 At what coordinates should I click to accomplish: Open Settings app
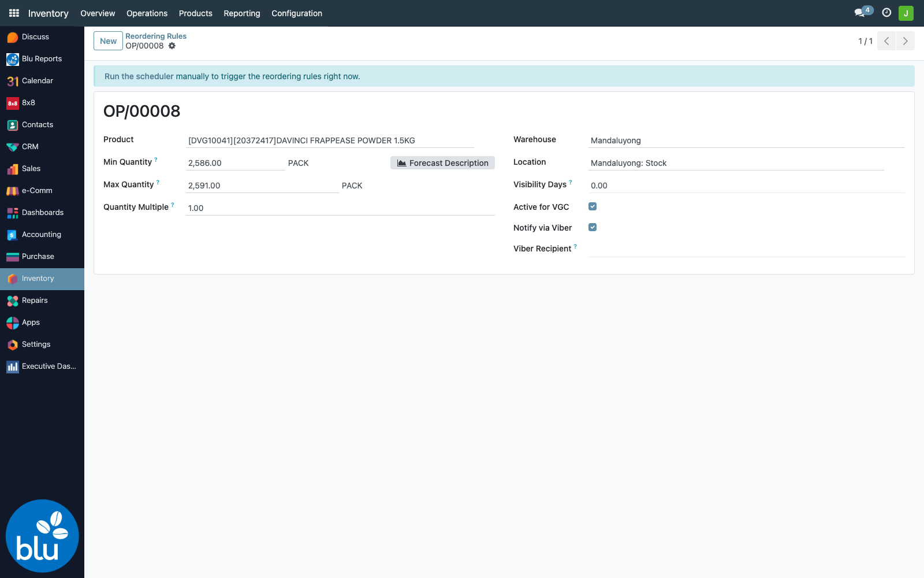(42, 344)
